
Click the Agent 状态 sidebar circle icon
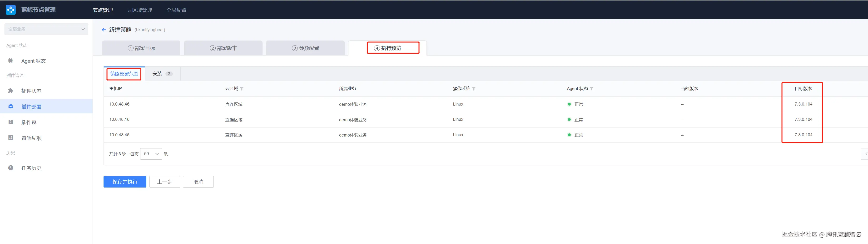click(11, 61)
